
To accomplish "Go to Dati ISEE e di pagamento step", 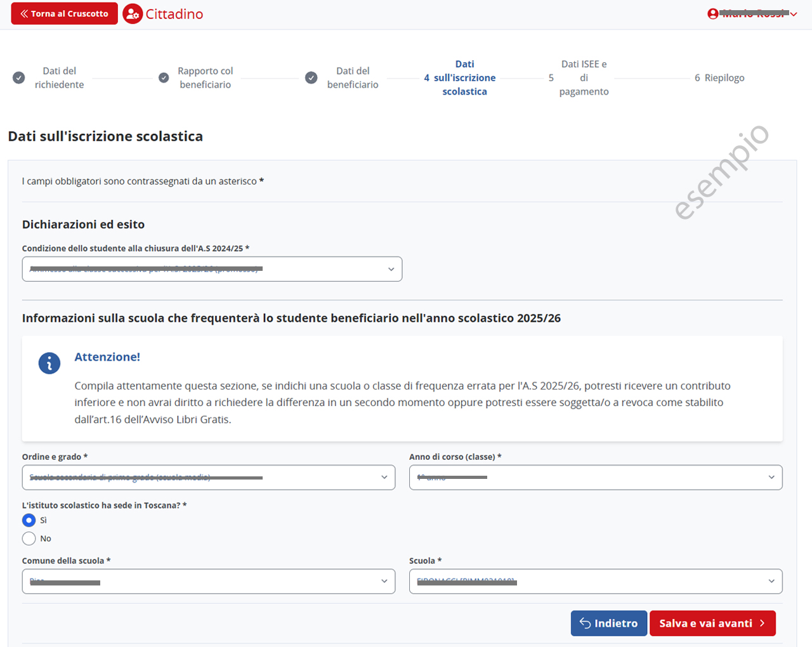I will tap(584, 78).
